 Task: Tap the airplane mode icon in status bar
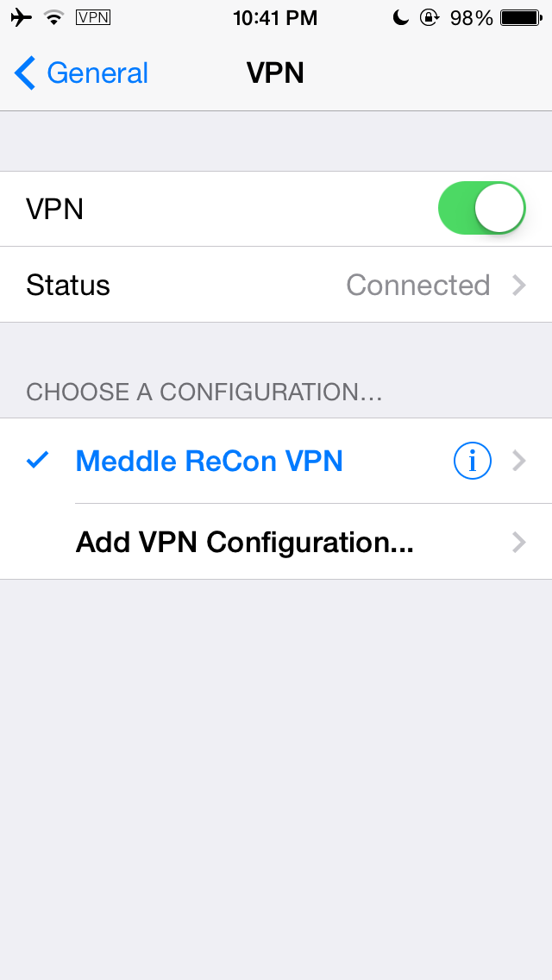click(22, 17)
